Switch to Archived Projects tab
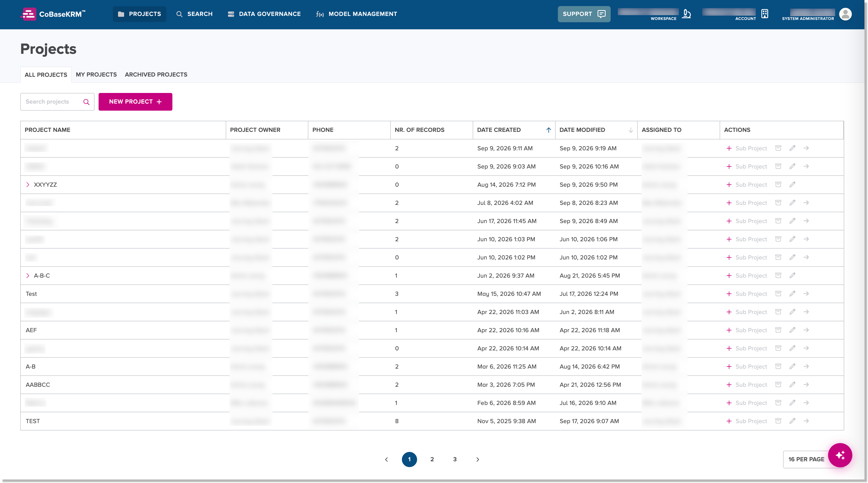Screen dimensions: 868x483 [x=156, y=75]
